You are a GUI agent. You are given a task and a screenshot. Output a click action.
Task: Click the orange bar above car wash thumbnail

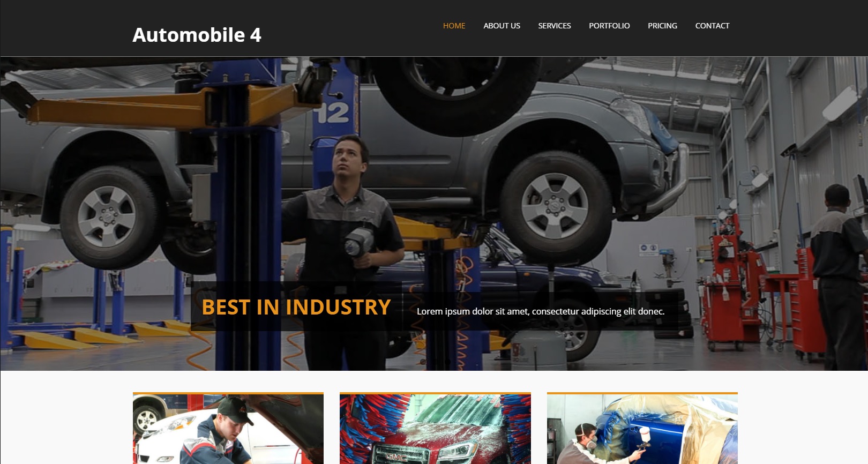[435, 393]
